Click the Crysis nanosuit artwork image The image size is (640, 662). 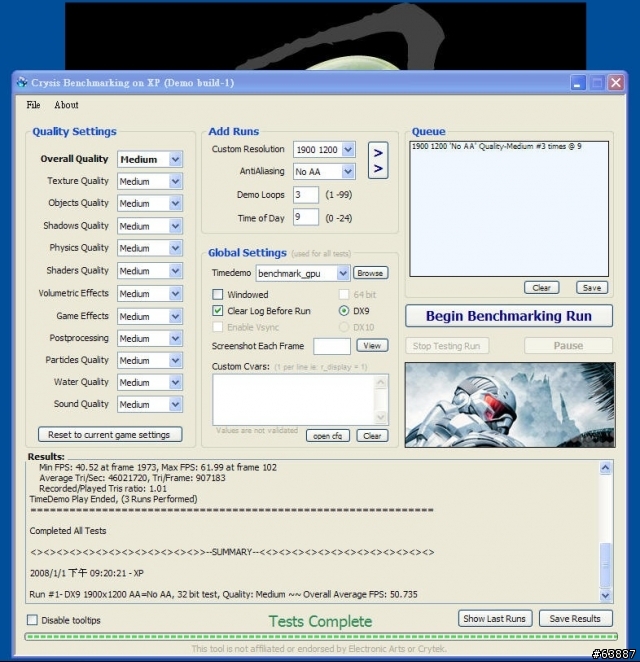coord(510,404)
